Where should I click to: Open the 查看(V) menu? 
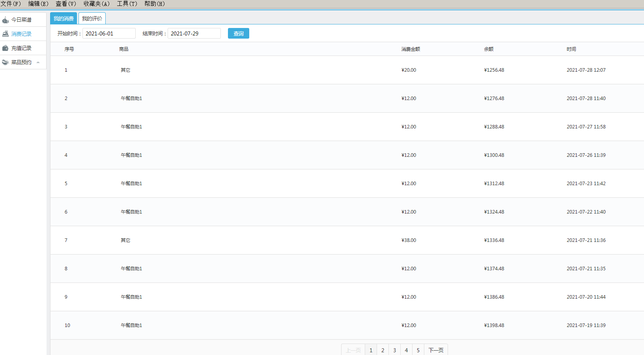coord(66,4)
